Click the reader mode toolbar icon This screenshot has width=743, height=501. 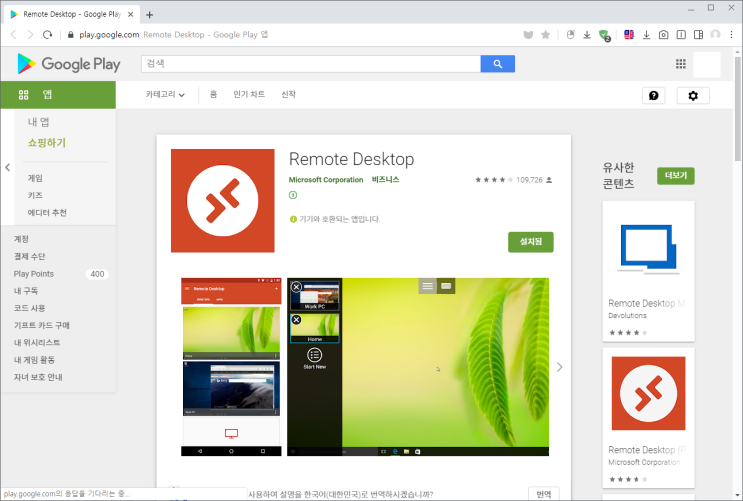click(681, 35)
